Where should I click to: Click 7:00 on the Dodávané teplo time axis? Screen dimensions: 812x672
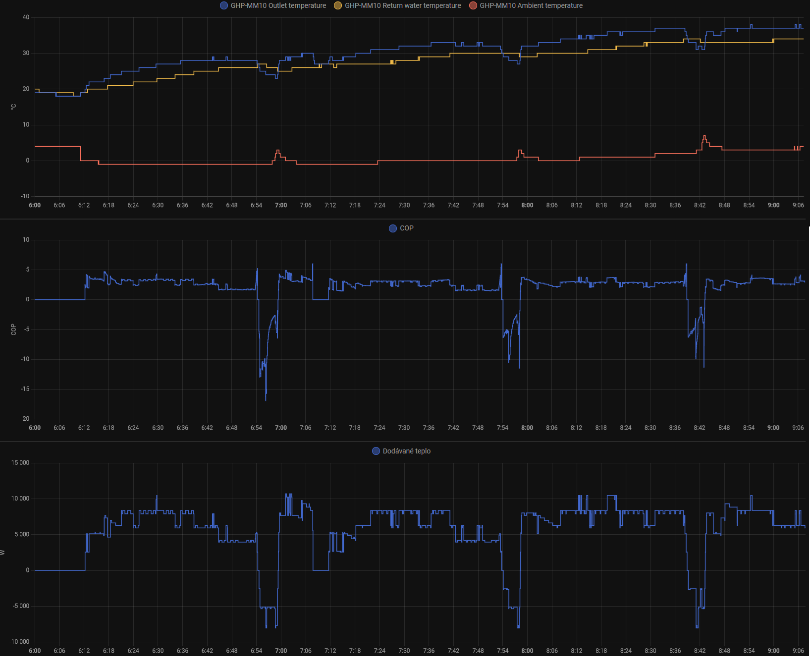pos(281,651)
